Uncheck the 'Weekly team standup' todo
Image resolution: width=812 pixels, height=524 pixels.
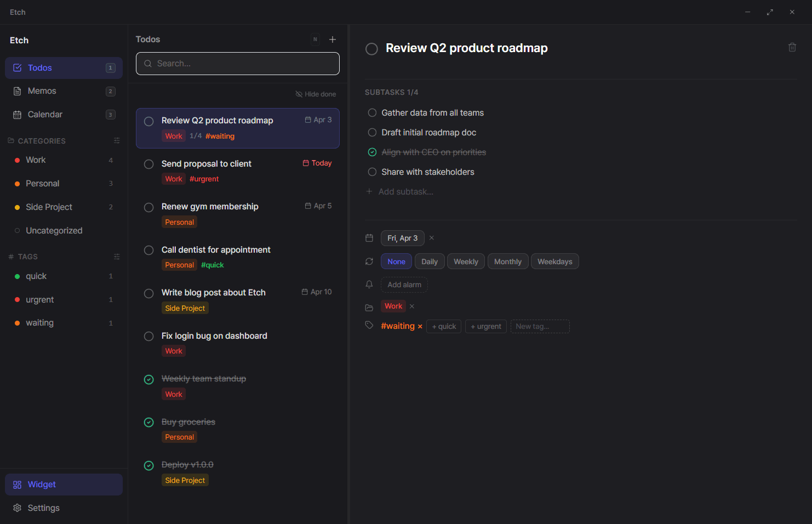point(148,380)
